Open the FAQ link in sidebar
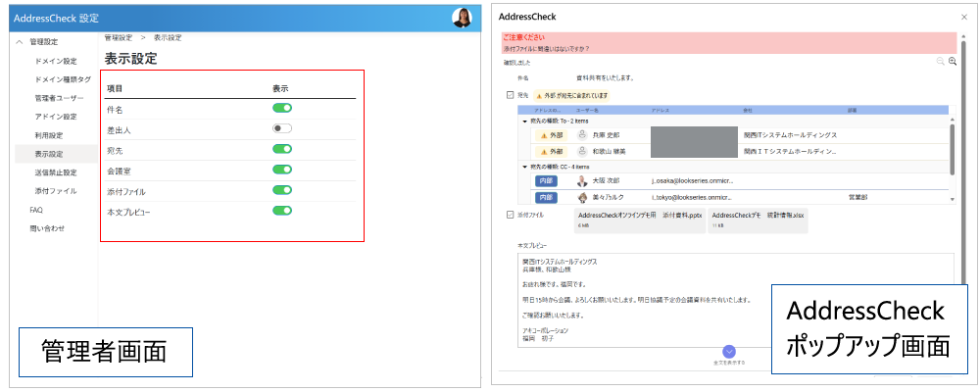This screenshot has height=392, width=980. point(36,210)
